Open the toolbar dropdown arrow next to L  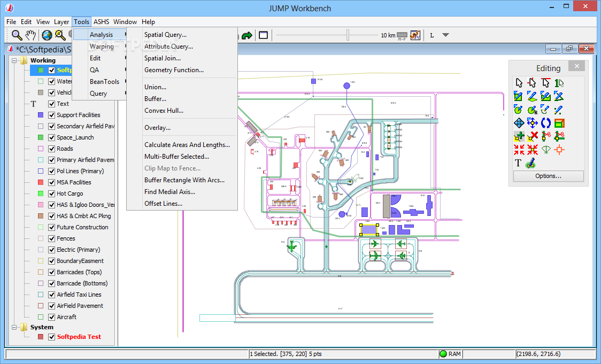[x=445, y=35]
